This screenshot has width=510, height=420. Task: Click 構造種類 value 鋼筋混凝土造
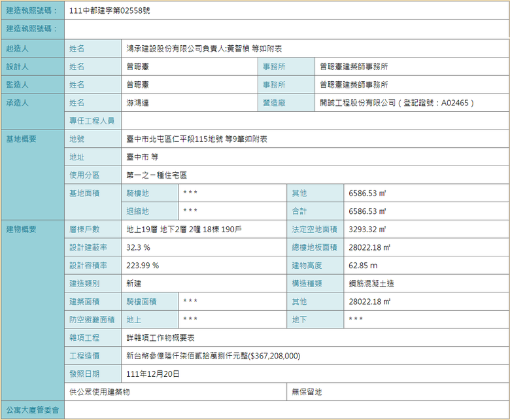pos(371,284)
